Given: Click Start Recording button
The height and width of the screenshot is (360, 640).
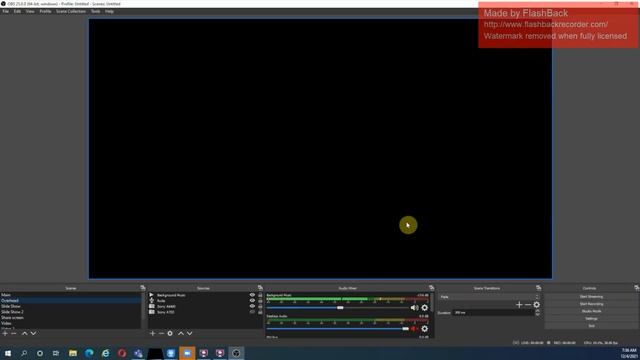Looking at the screenshot, I should tap(591, 304).
